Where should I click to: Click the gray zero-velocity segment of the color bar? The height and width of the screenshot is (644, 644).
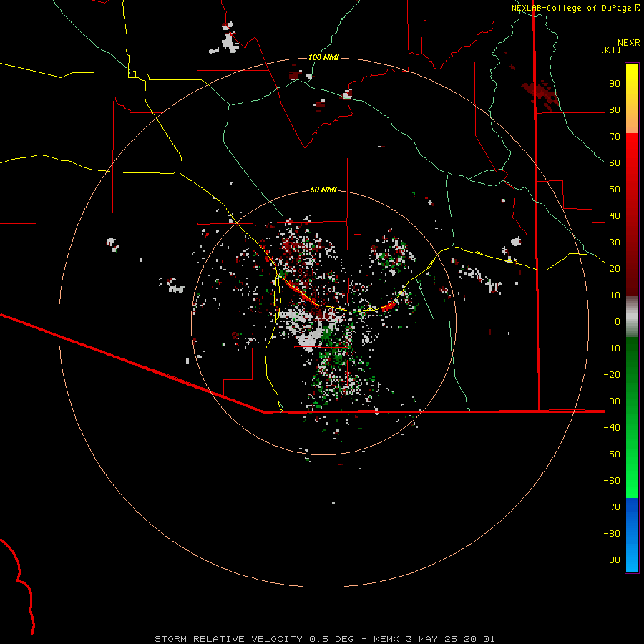632,317
